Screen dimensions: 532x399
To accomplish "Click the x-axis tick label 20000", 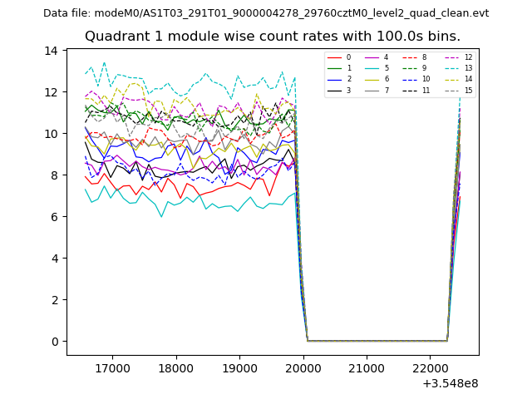I will pos(303,367).
